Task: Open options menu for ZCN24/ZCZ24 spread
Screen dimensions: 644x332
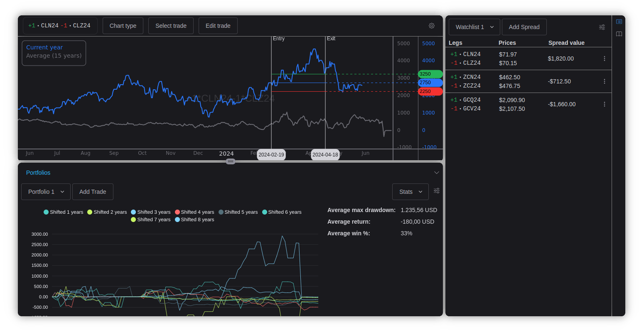Action: [605, 81]
